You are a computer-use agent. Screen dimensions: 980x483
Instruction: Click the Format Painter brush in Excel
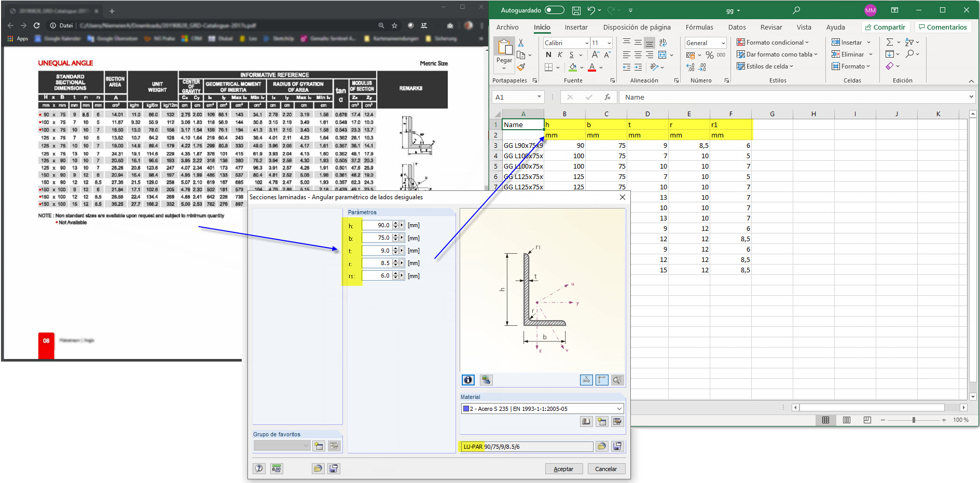pyautogui.click(x=521, y=67)
